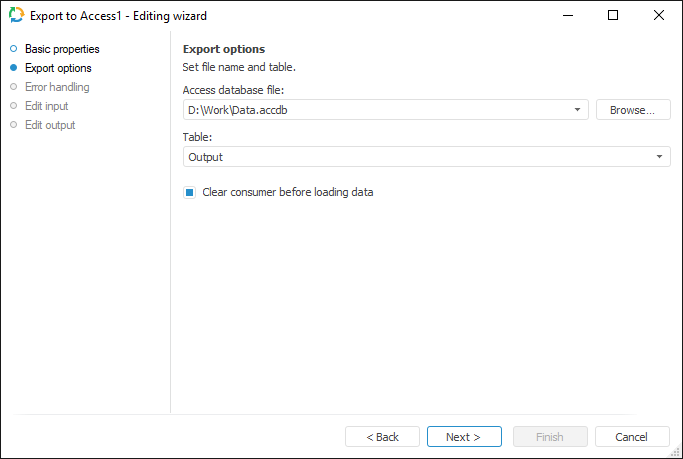Click the Cancel button
The width and height of the screenshot is (683, 459).
tap(632, 437)
